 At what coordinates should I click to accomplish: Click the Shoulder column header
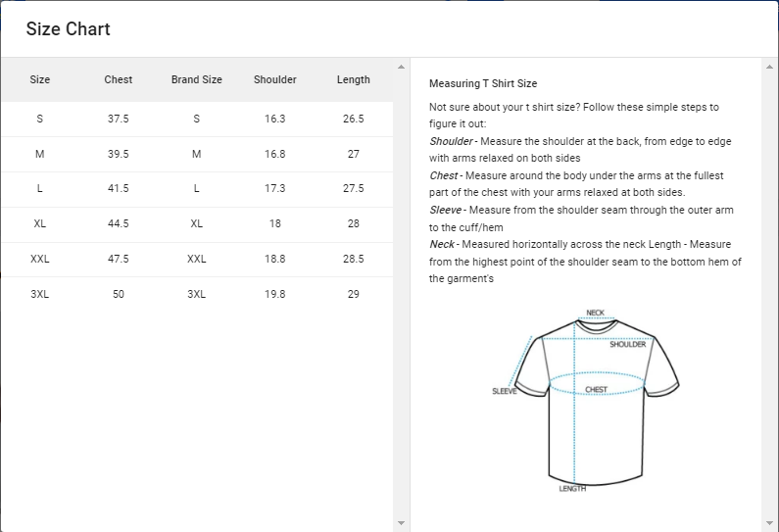click(274, 79)
